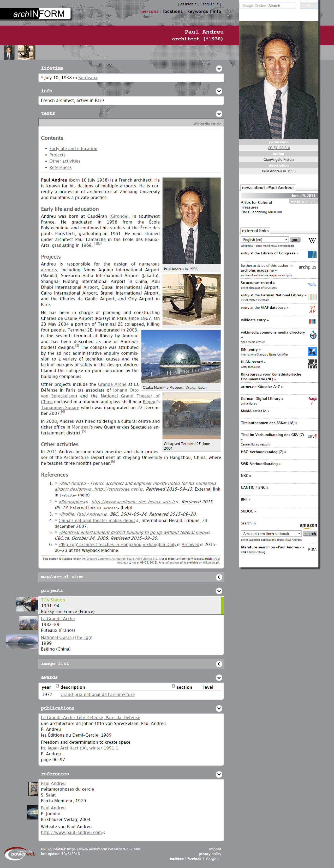Viewport: 334px width, 868px height.
Task: Collapse the publications section
Action: point(219,708)
